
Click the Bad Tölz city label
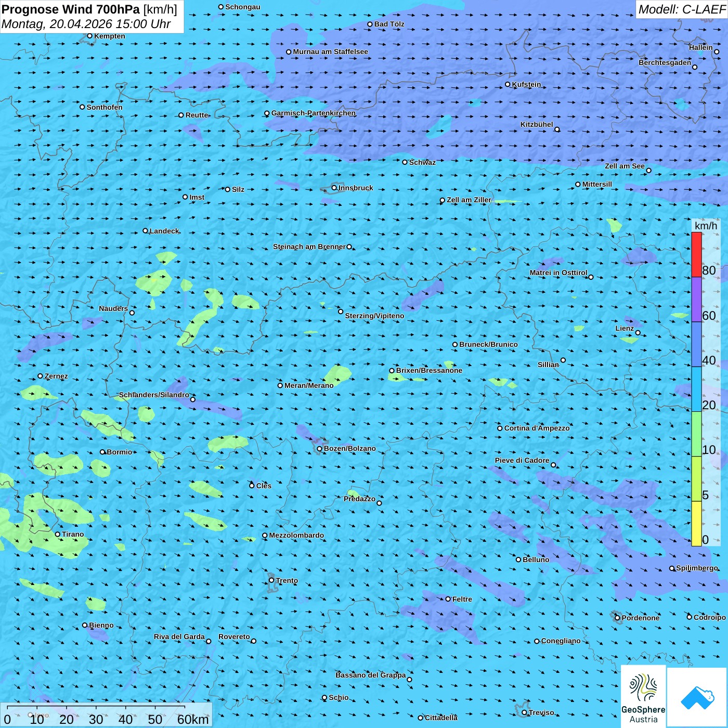[x=389, y=24]
